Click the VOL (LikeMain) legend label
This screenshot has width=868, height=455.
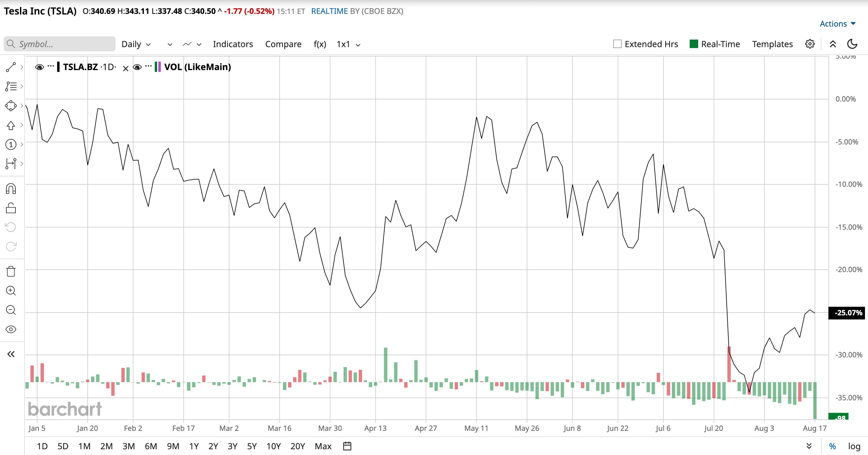197,67
